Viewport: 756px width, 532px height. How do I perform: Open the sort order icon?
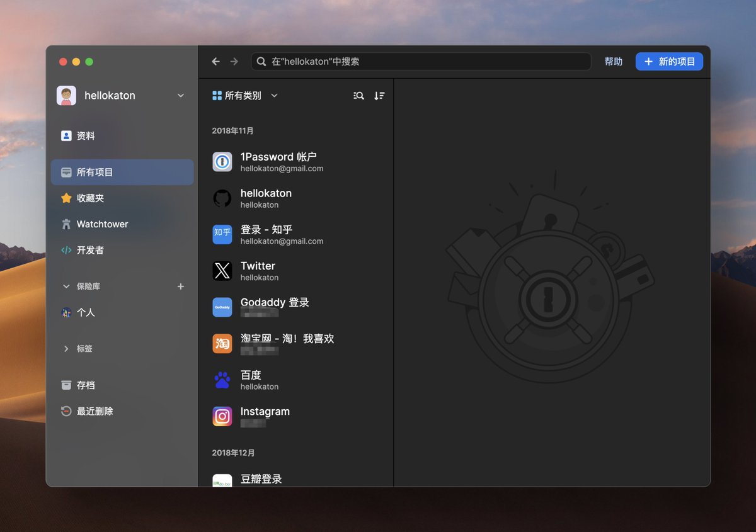[379, 96]
